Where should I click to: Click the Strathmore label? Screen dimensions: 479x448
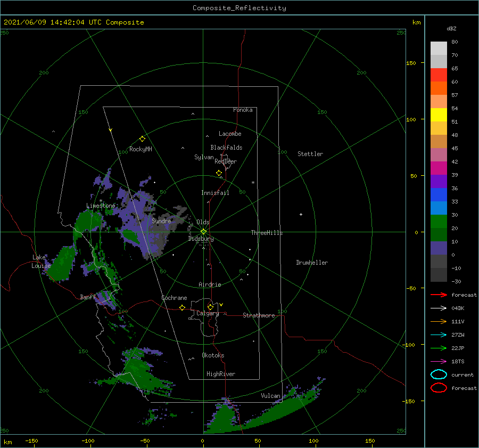[x=259, y=315]
